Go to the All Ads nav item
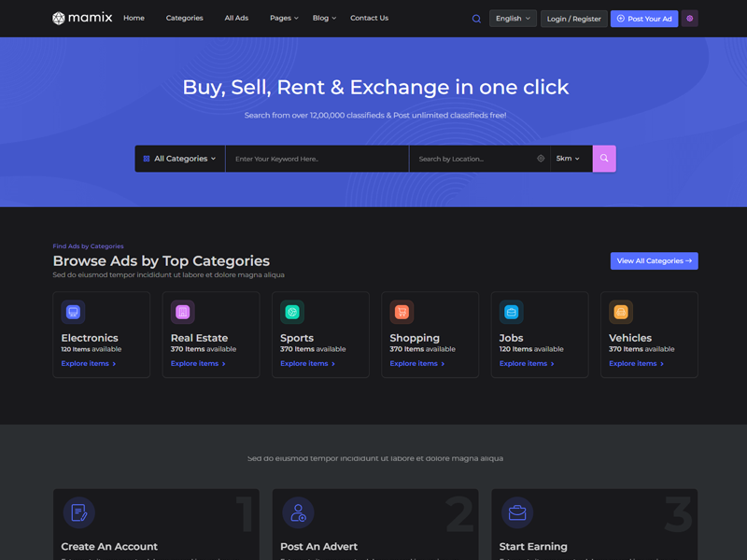Screen dimensions: 747x560 [x=236, y=18]
